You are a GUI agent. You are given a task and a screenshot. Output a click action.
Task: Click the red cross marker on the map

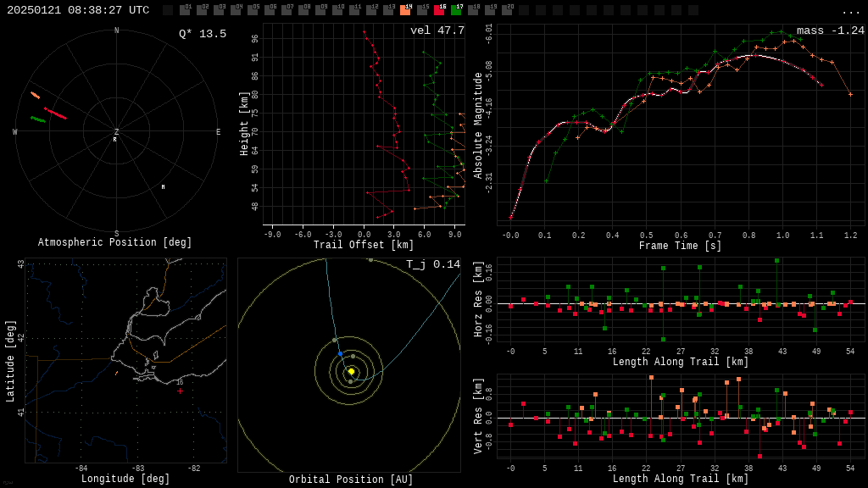coord(180,391)
